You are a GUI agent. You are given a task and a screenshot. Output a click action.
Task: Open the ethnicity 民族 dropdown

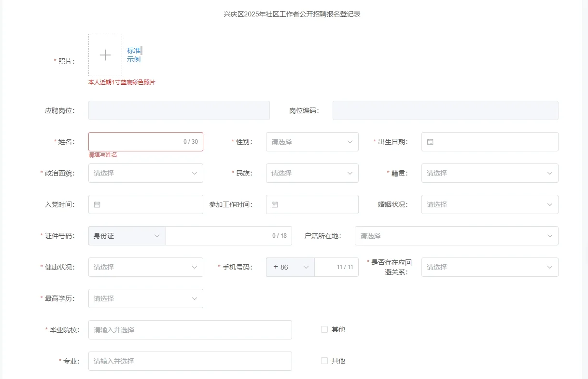point(312,173)
